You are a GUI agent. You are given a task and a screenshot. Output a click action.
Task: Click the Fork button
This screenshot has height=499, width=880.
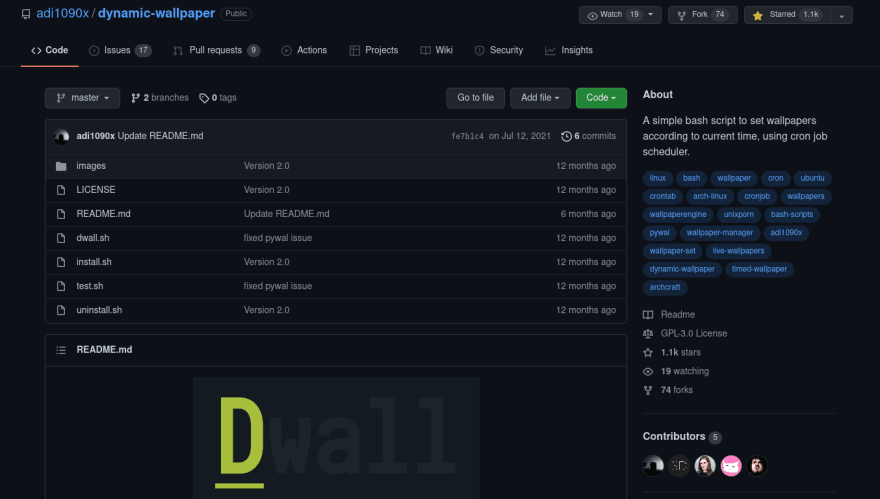coord(703,15)
